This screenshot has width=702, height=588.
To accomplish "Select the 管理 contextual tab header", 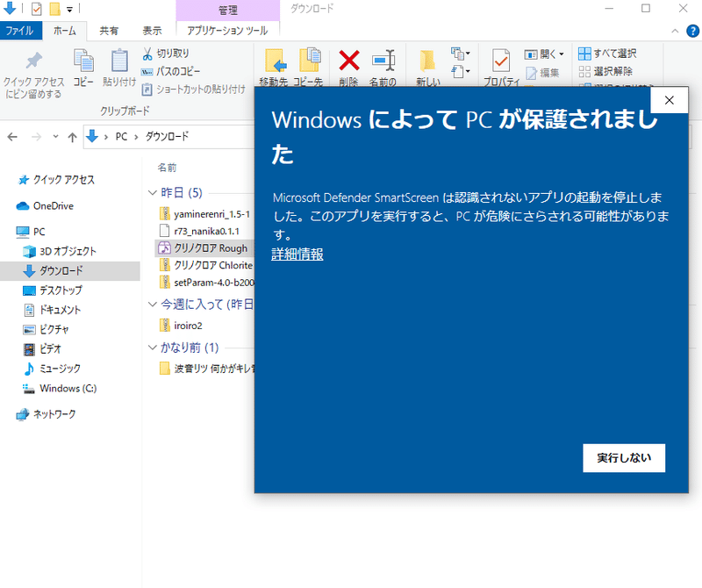I will coord(228,11).
